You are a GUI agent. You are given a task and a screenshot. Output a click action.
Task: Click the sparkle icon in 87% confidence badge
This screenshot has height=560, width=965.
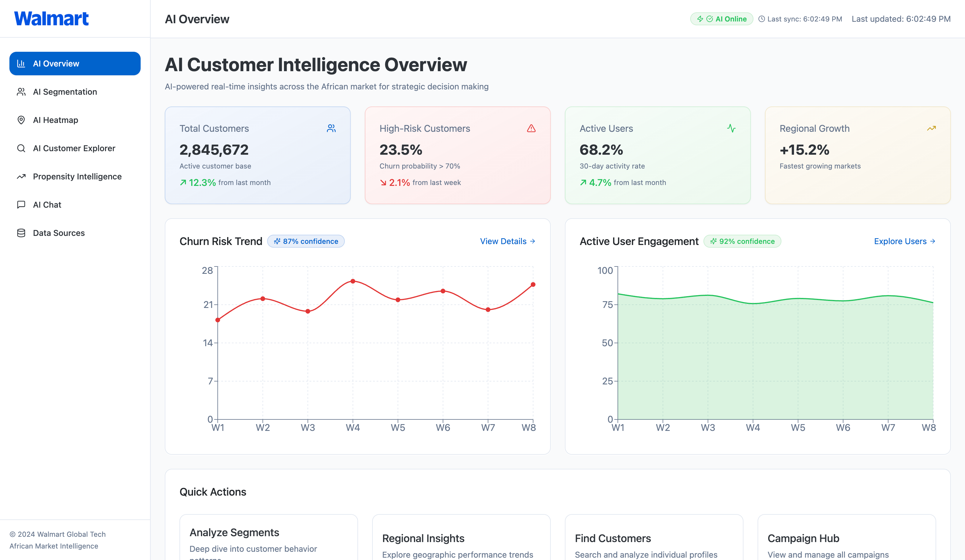pyautogui.click(x=277, y=241)
